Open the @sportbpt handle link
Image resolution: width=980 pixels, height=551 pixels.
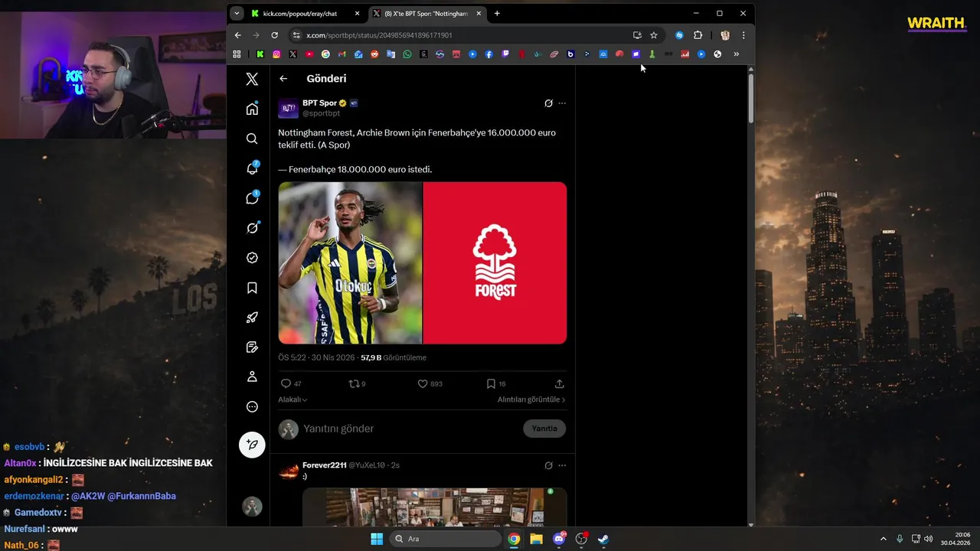322,113
